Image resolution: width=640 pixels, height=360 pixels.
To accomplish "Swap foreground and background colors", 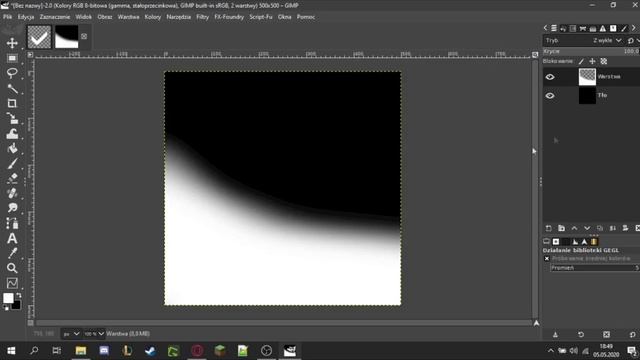I will [18, 295].
